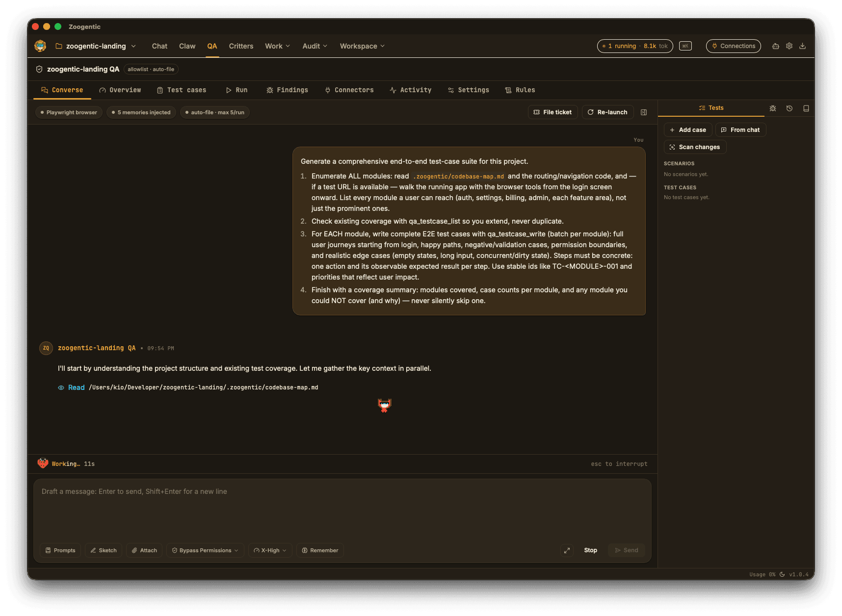Click the shield icon beside zoogentic-landing QA
This screenshot has height=616, width=842.
[39, 69]
